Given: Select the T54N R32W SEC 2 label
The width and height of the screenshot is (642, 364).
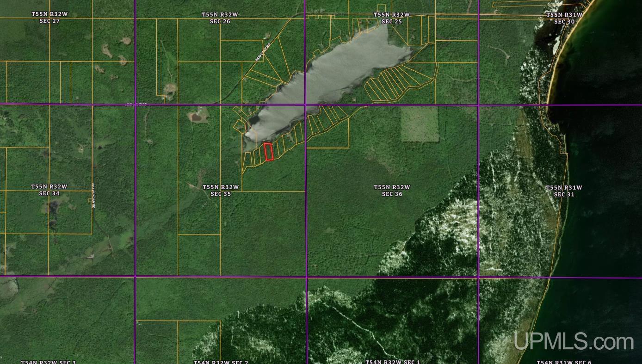Looking at the screenshot, I should click(x=221, y=362).
